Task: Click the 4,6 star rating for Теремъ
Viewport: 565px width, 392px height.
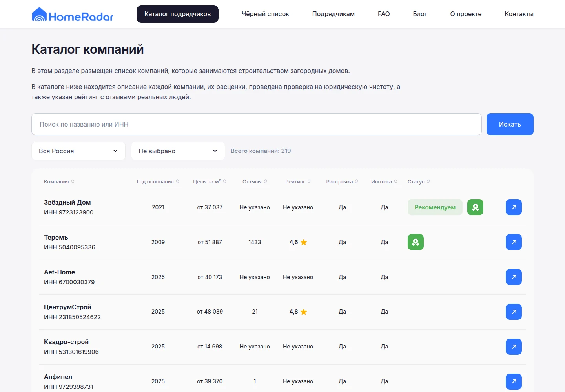Action: click(298, 242)
